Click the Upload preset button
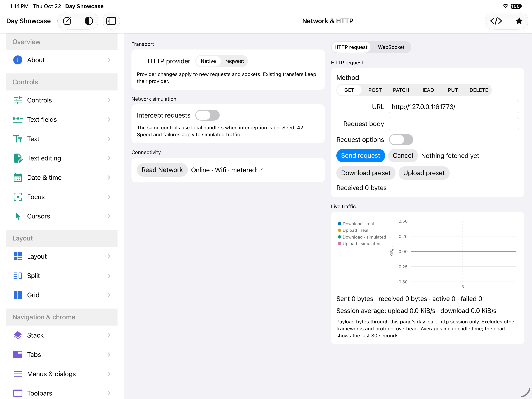Image resolution: width=532 pixels, height=399 pixels. tap(424, 173)
